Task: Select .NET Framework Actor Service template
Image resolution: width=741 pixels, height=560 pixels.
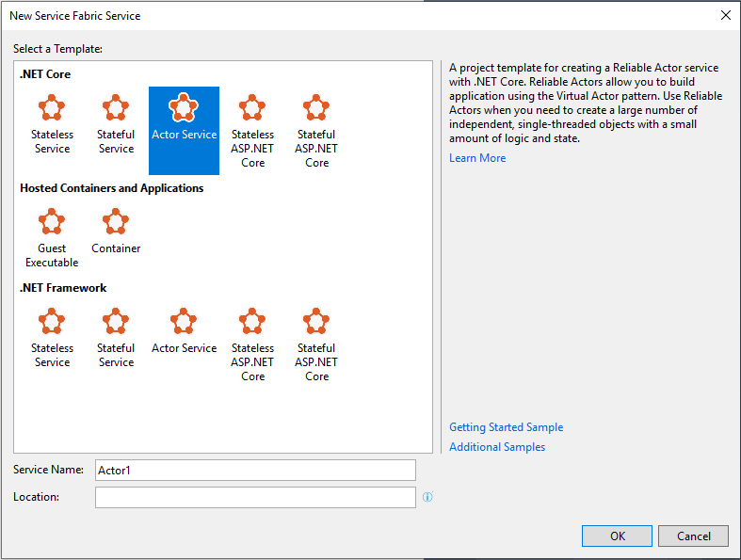Action: click(x=184, y=331)
